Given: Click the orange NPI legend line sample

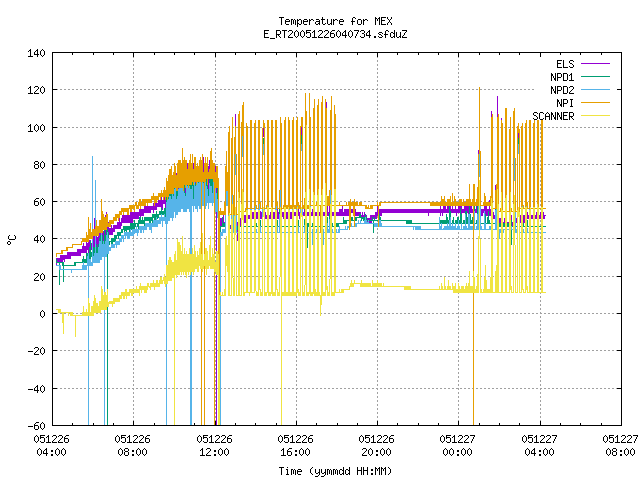Looking at the screenshot, I should pos(595,103).
